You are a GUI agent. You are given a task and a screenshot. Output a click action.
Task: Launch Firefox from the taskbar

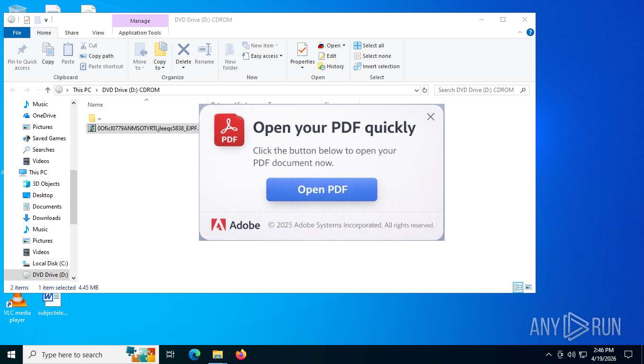click(x=241, y=355)
